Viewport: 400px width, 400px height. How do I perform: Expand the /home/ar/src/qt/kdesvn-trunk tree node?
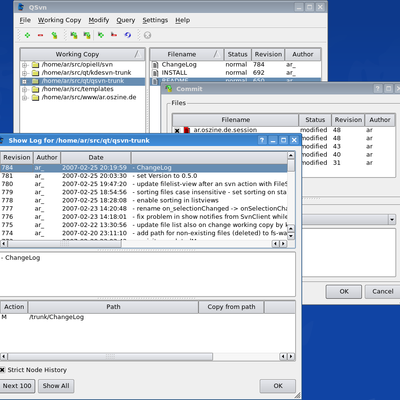pyautogui.click(x=25, y=73)
